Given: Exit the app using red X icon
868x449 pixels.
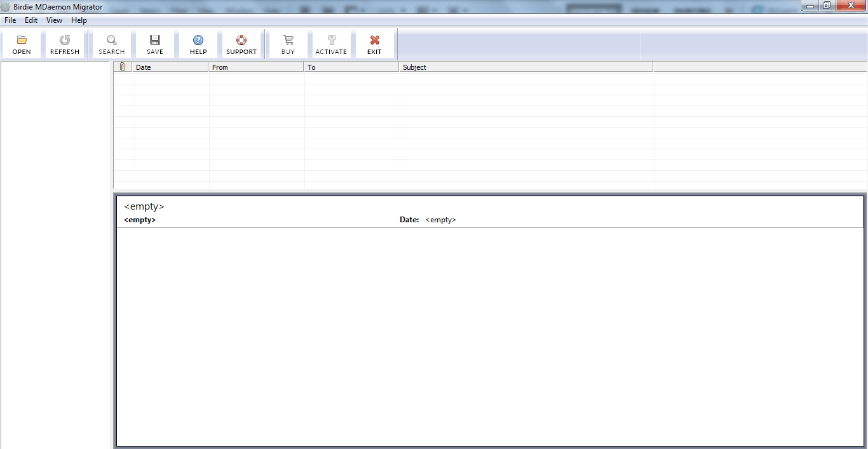Looking at the screenshot, I should (374, 41).
